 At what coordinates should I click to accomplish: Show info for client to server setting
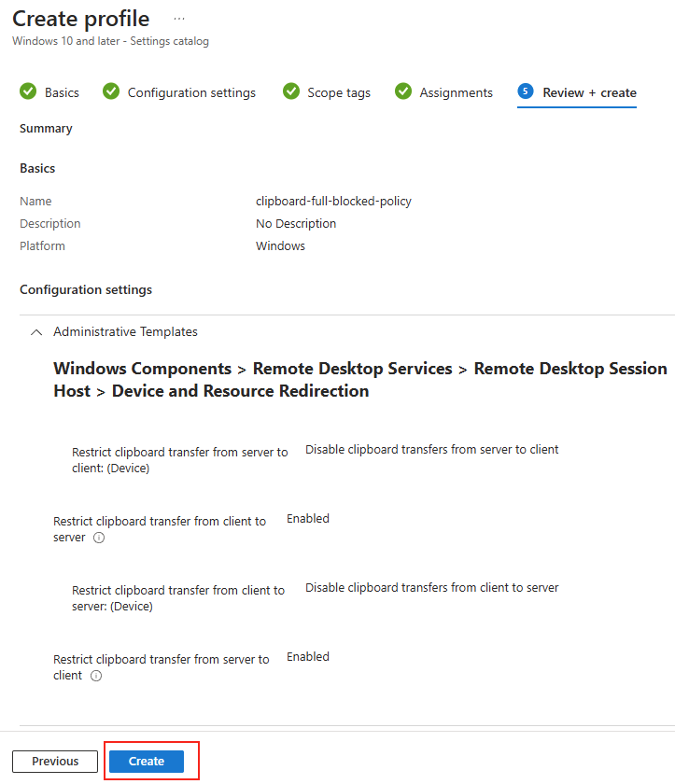[99, 538]
